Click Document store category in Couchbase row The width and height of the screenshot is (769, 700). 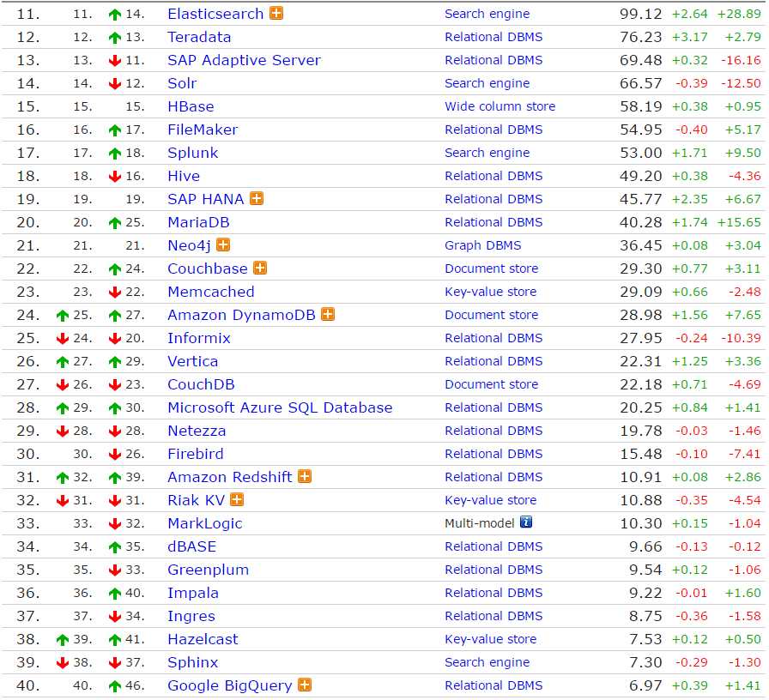click(x=492, y=269)
